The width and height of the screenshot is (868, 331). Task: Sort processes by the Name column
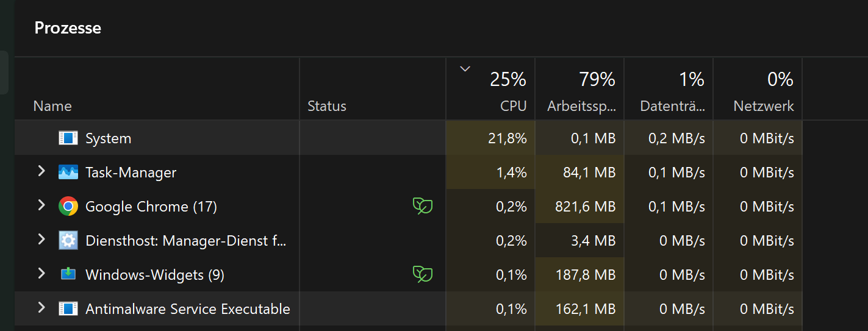click(x=52, y=106)
